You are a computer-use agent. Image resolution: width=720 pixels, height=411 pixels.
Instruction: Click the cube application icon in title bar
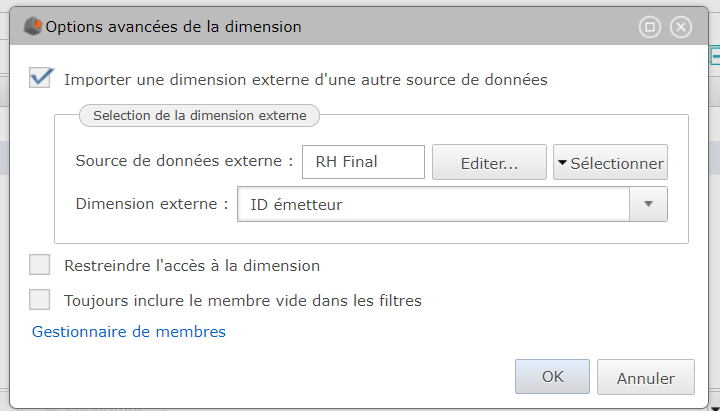[33, 26]
